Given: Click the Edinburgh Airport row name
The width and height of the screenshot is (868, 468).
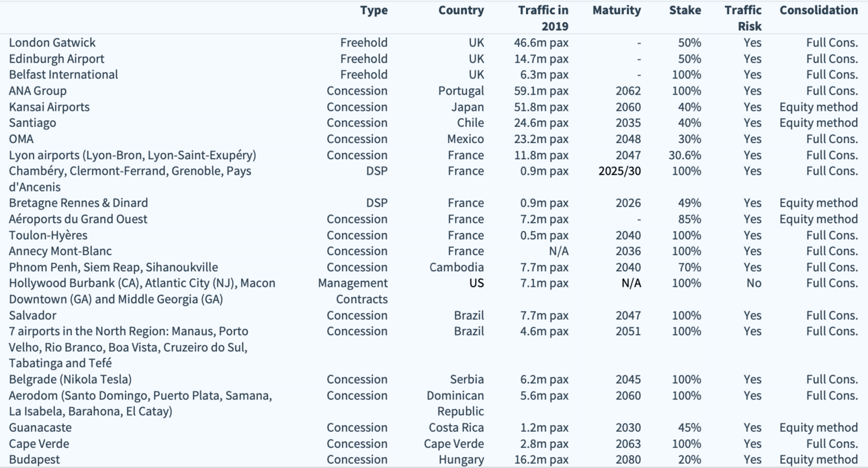Looking at the screenshot, I should [56, 58].
